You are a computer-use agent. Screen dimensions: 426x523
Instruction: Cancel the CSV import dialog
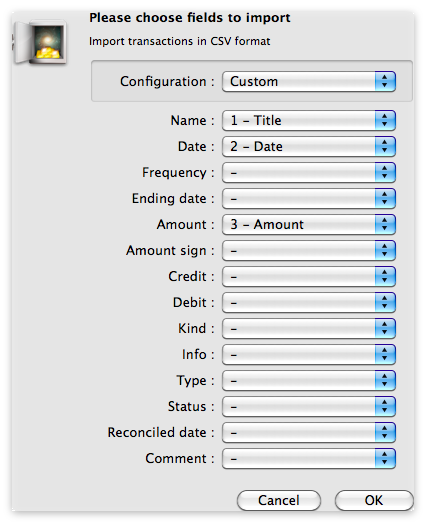coord(279,500)
